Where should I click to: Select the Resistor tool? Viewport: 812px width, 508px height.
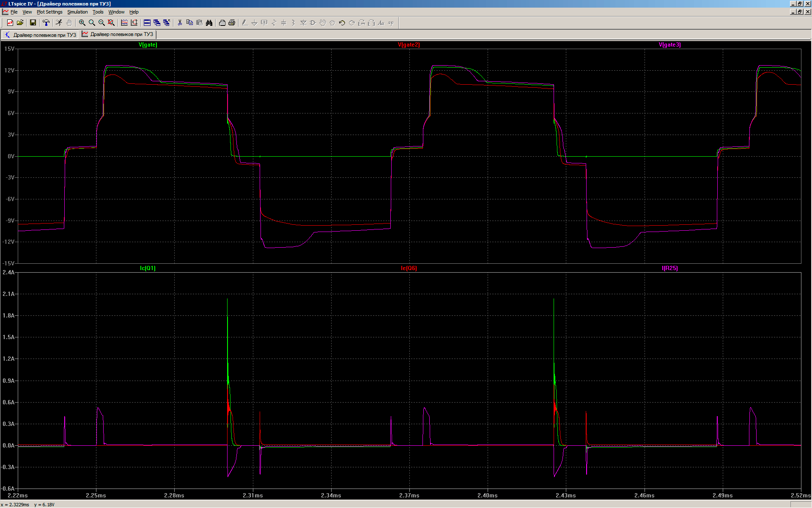274,23
